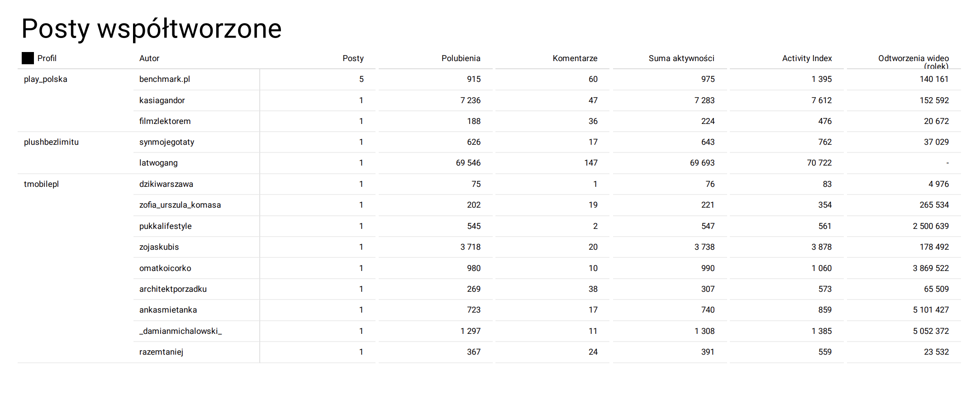The width and height of the screenshot is (980, 399).
Task: Click the Komentarze column header
Action: (575, 58)
